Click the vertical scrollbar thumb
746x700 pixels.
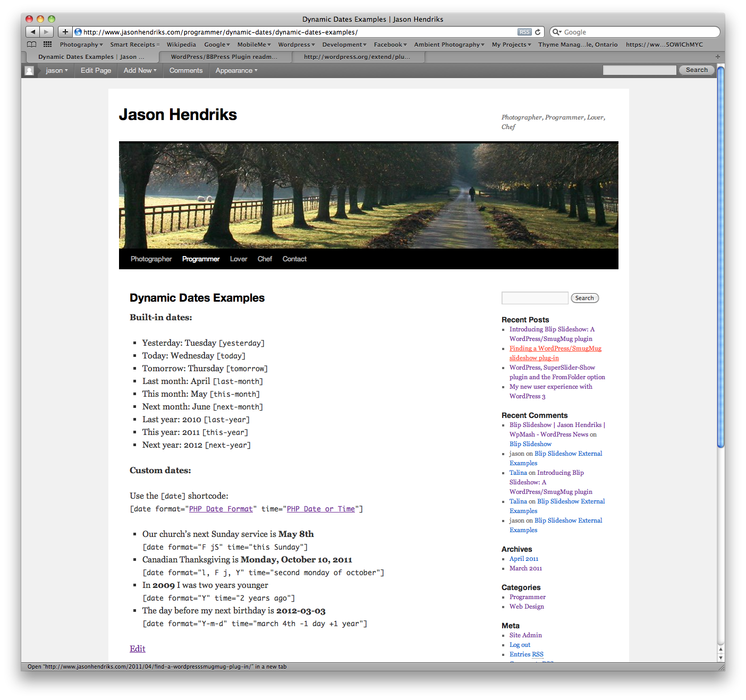[x=720, y=257]
